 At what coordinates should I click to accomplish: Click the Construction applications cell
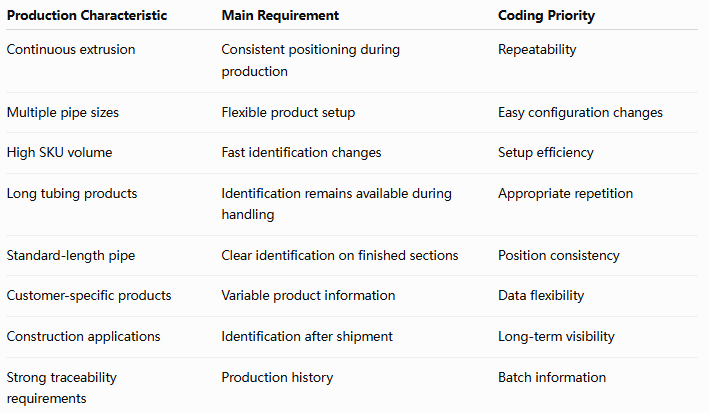coord(84,337)
